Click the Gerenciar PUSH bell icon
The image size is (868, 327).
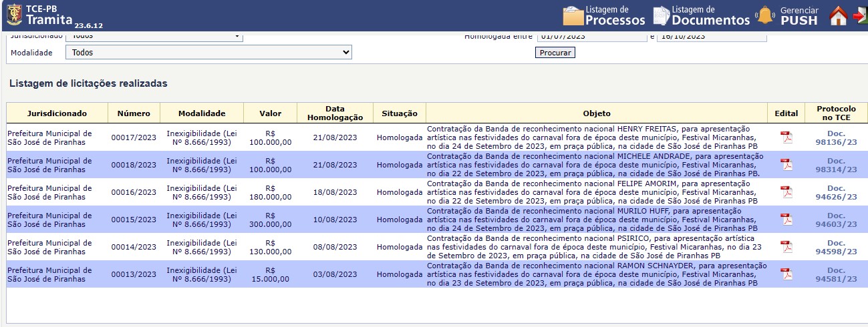tap(764, 15)
